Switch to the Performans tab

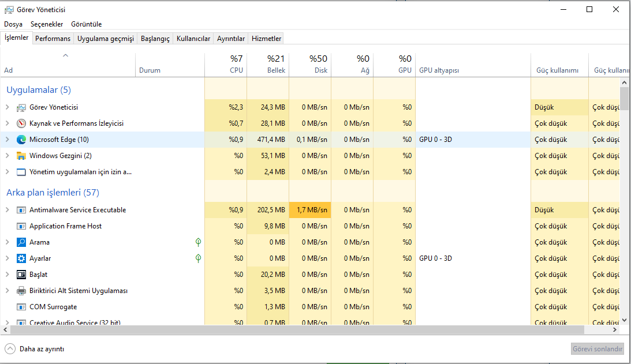[53, 39]
